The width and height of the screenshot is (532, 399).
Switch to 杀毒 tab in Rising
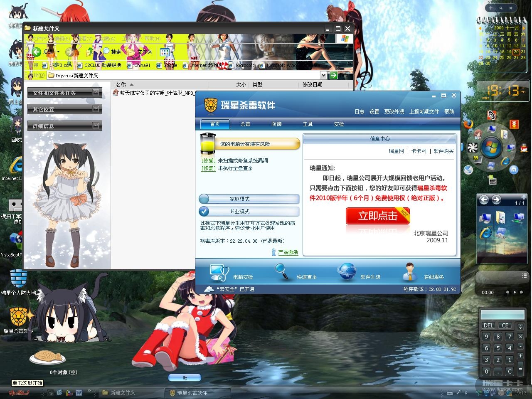tap(246, 124)
